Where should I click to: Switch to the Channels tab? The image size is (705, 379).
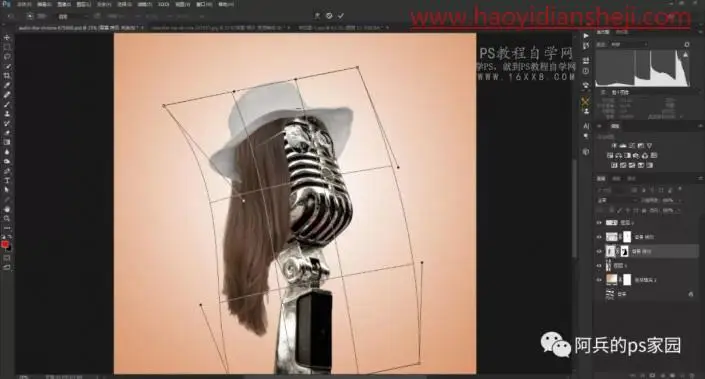[x=616, y=178]
